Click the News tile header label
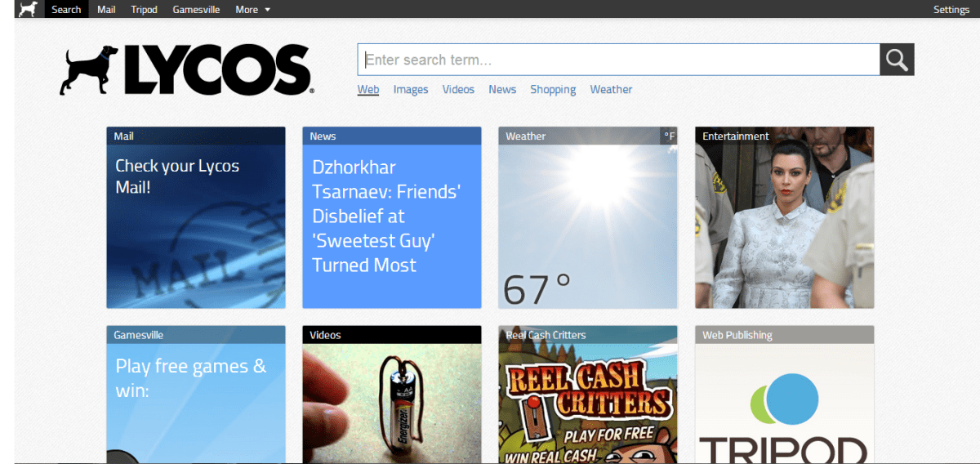The width and height of the screenshot is (980, 464). (323, 136)
